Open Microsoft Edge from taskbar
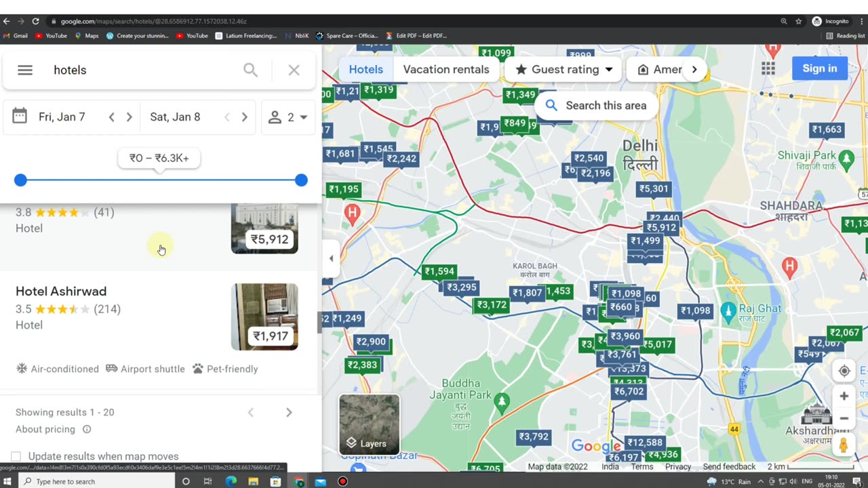 [x=231, y=481]
